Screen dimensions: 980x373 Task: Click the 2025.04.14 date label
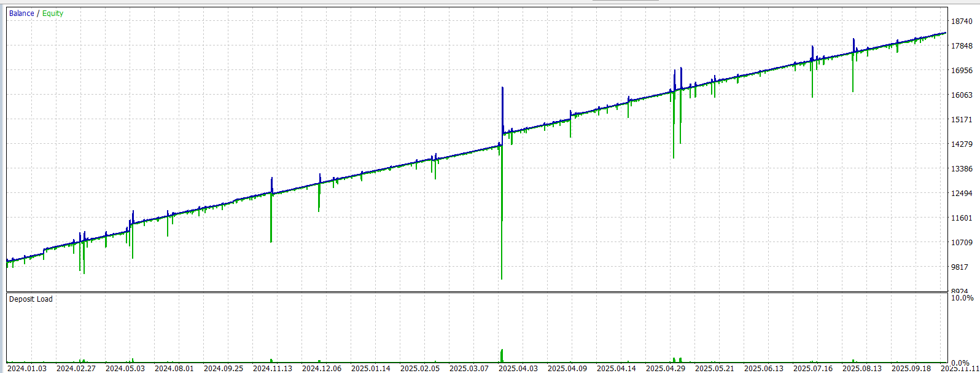[616, 369]
